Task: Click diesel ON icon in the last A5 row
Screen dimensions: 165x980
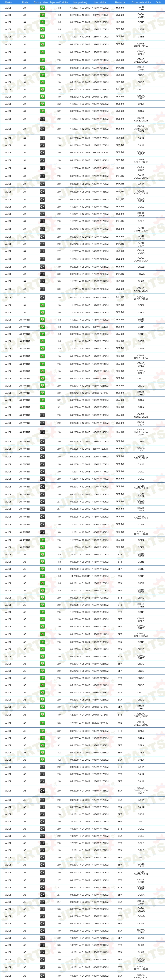Action: pyautogui.click(x=42, y=976)
